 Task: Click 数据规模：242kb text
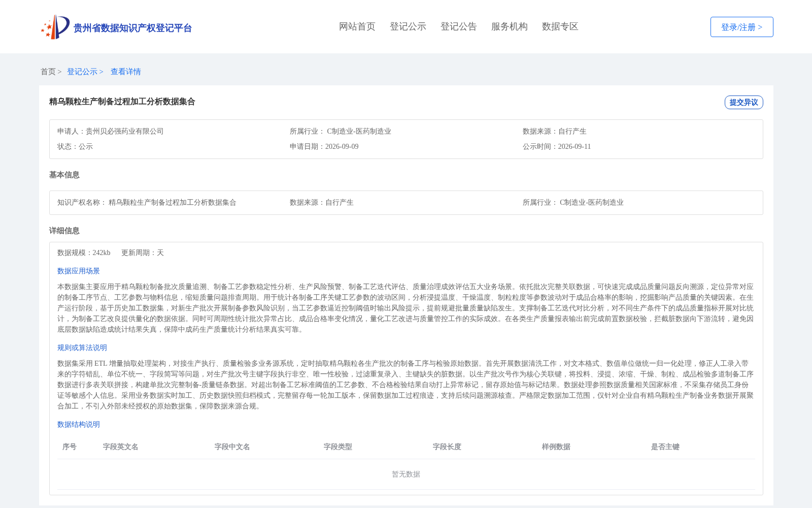(x=84, y=252)
